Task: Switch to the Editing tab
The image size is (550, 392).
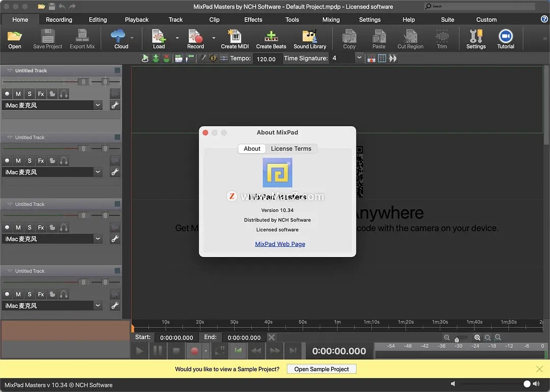Action: (97, 20)
